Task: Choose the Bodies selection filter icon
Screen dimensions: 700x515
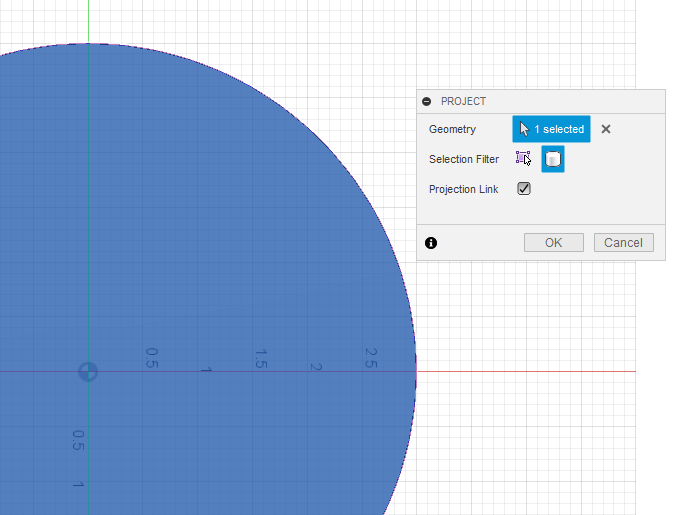Action: (553, 159)
